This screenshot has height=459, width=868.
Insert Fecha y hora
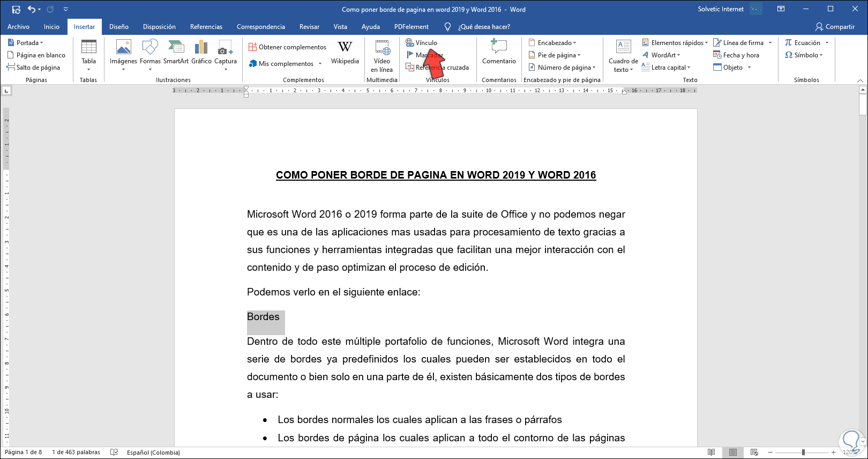click(x=736, y=55)
